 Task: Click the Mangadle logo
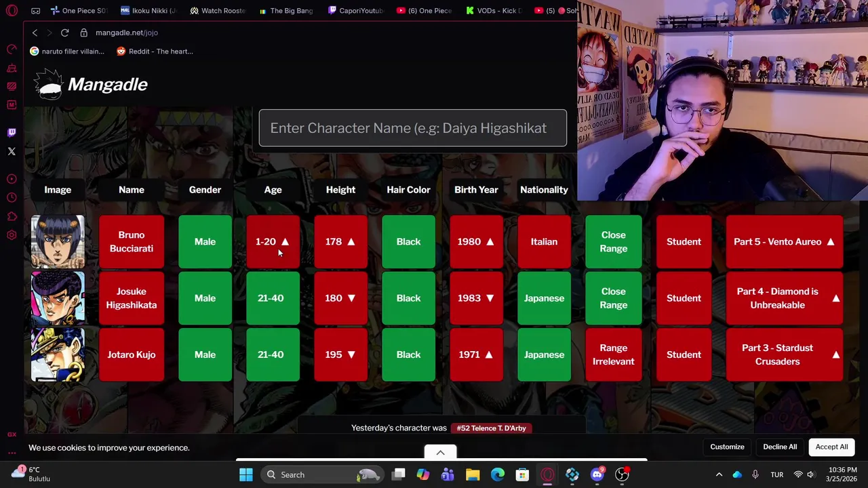point(90,85)
